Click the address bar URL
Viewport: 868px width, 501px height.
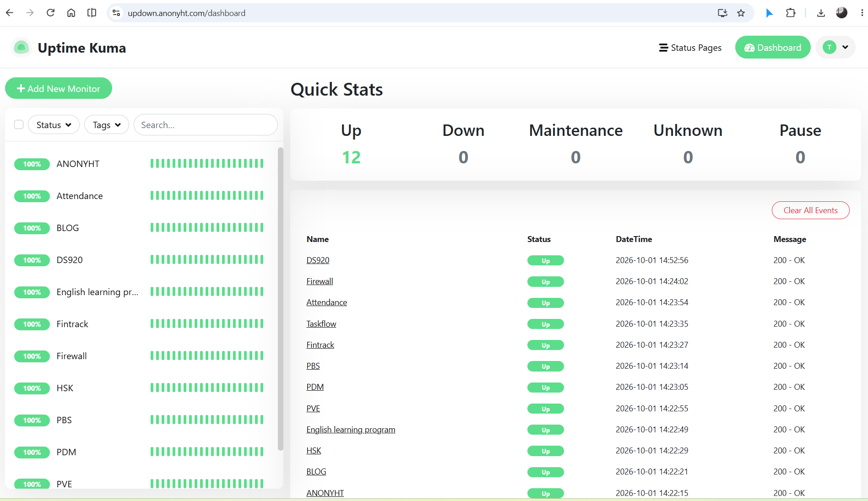point(186,13)
